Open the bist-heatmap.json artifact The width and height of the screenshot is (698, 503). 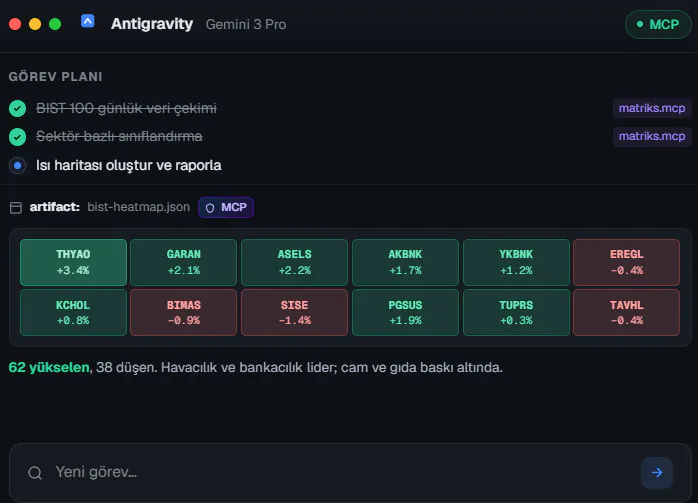coord(138,207)
